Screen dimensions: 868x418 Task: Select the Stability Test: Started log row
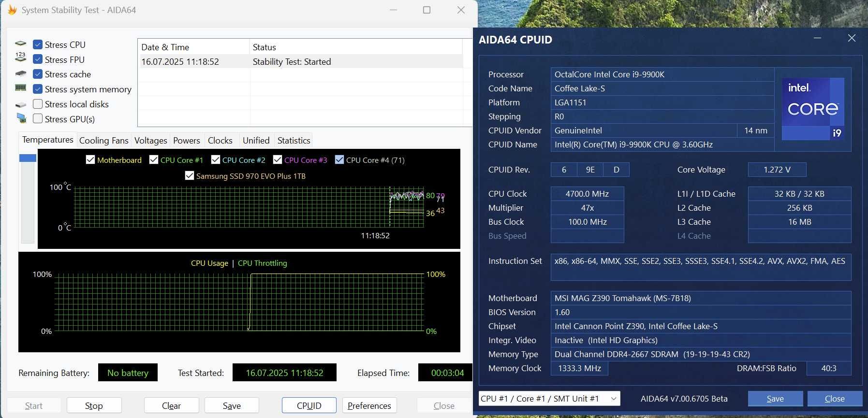(300, 61)
